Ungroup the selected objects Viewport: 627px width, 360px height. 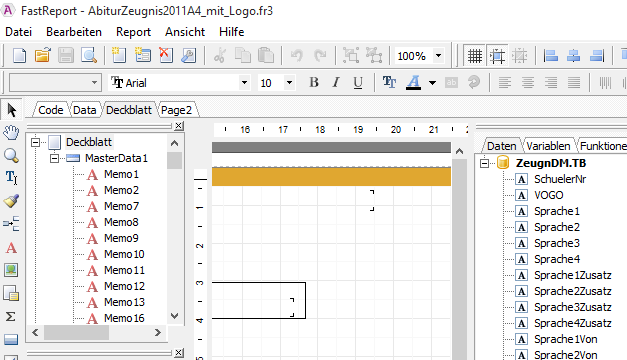[374, 56]
